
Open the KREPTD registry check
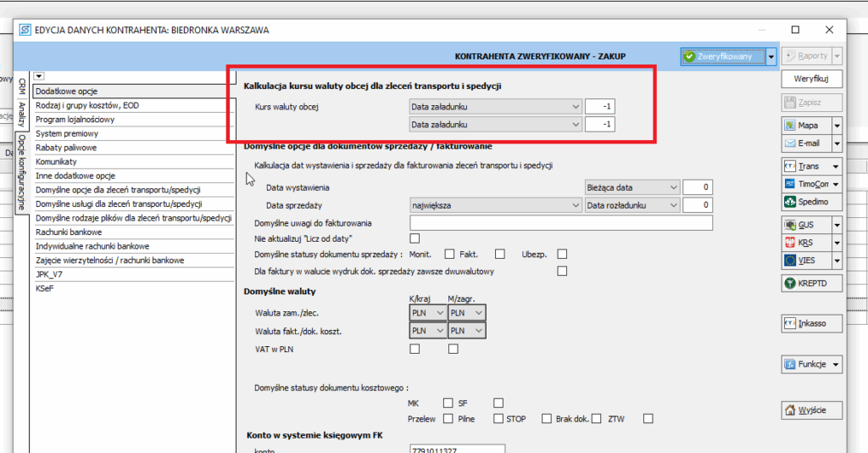tap(811, 282)
